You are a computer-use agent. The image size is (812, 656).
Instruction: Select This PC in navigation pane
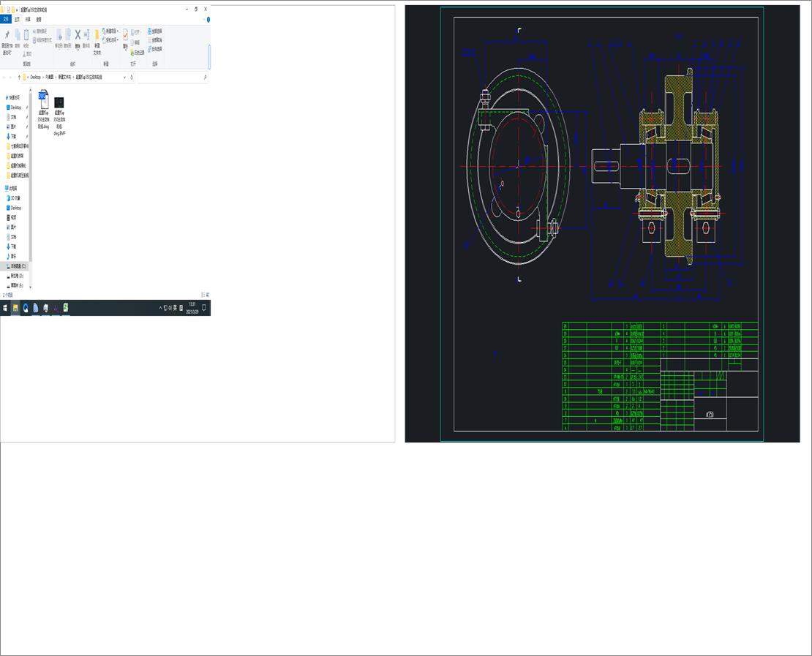pyautogui.click(x=12, y=189)
